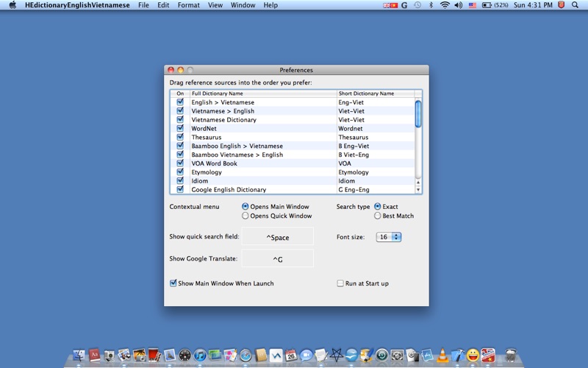Viewport: 588px width, 368px height.
Task: Enable Run at Start up
Action: click(x=340, y=283)
